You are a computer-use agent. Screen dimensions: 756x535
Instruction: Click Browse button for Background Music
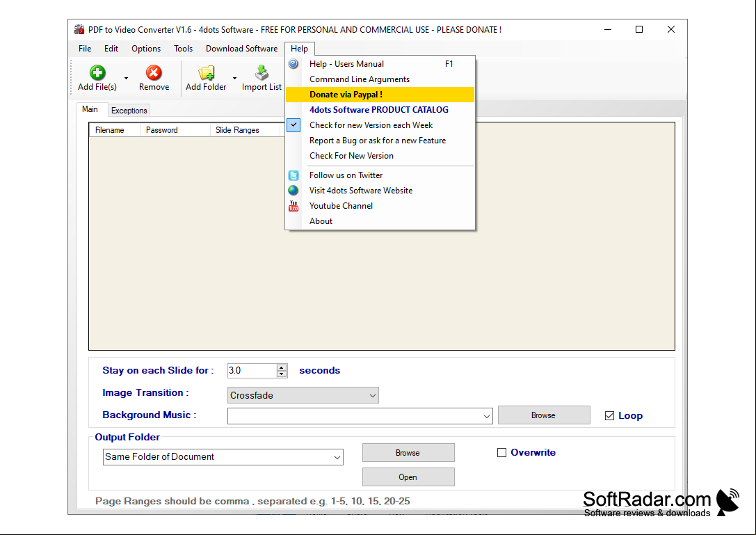coord(543,415)
